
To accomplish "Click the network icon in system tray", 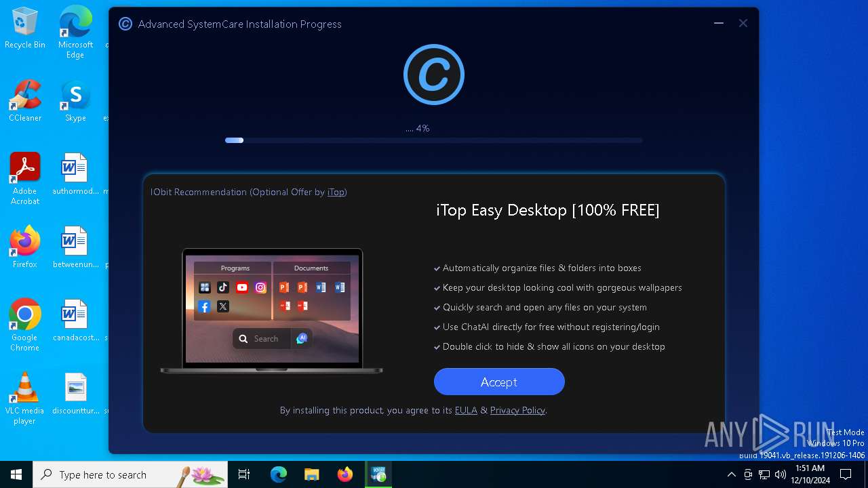I will pos(764,474).
